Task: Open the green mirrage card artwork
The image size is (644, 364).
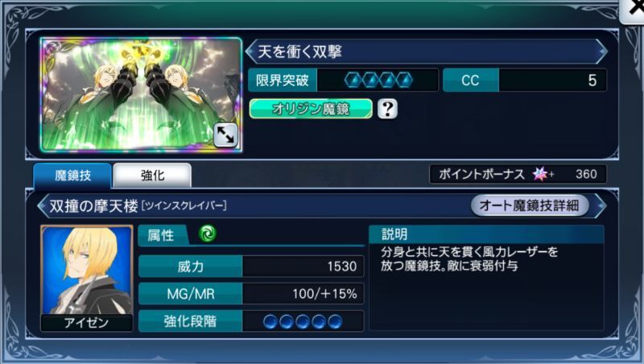Action: 142,95
